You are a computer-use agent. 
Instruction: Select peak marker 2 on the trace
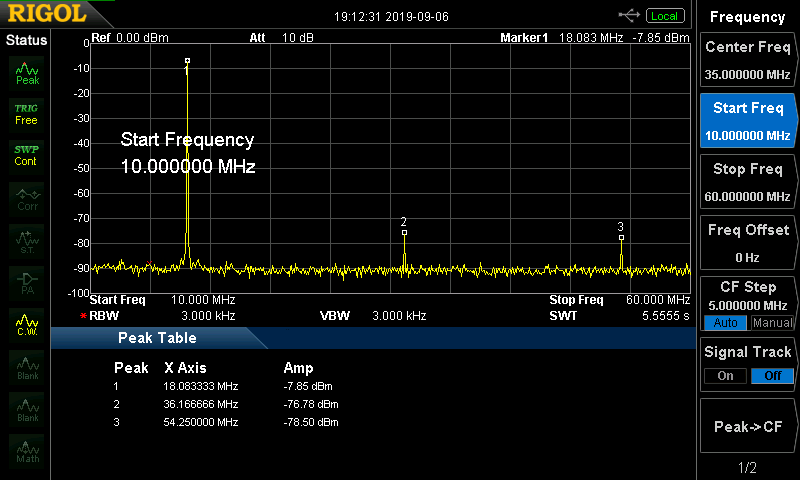pos(404,232)
